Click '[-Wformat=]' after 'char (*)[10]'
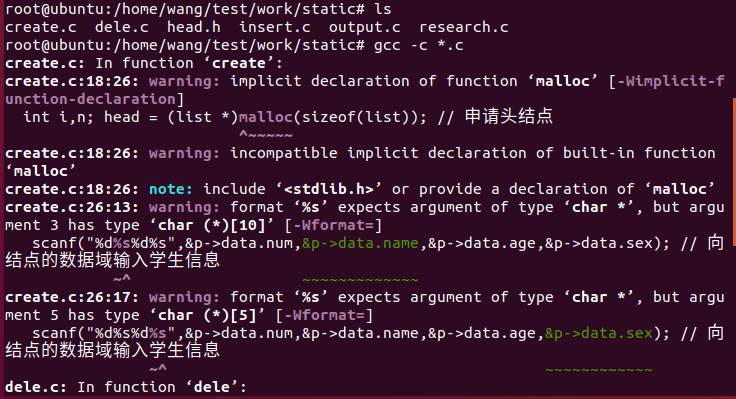Screen dimensions: 736x399 tap(333, 225)
